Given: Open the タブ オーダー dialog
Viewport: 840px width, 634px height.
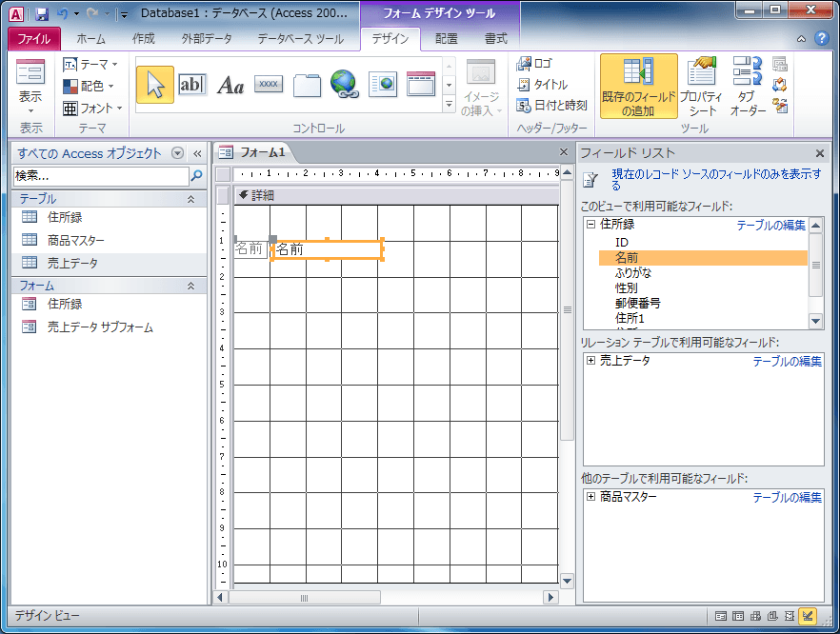Looking at the screenshot, I should (x=748, y=86).
